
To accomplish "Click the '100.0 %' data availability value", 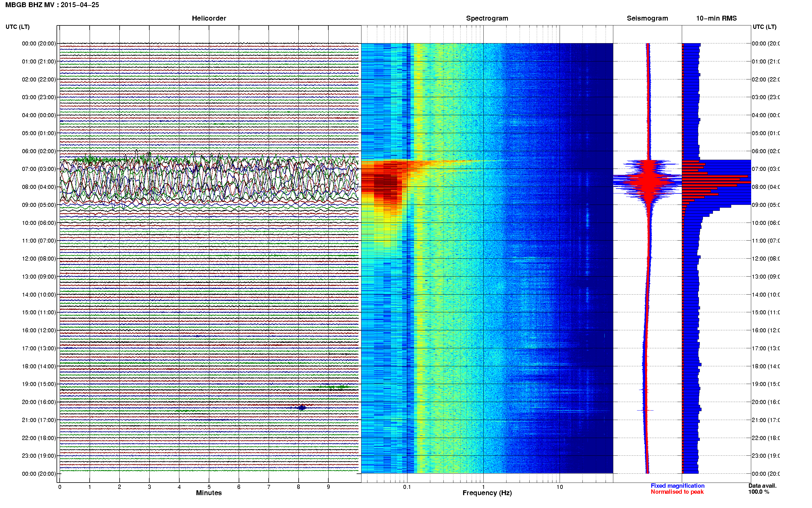I will [759, 492].
